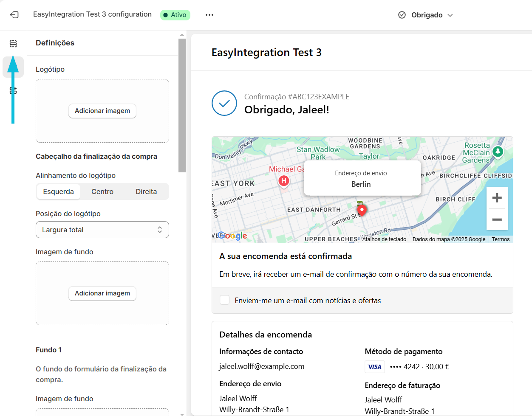532x416 pixels.
Task: Click the settings panel scrollbar thumb
Action: (x=182, y=106)
